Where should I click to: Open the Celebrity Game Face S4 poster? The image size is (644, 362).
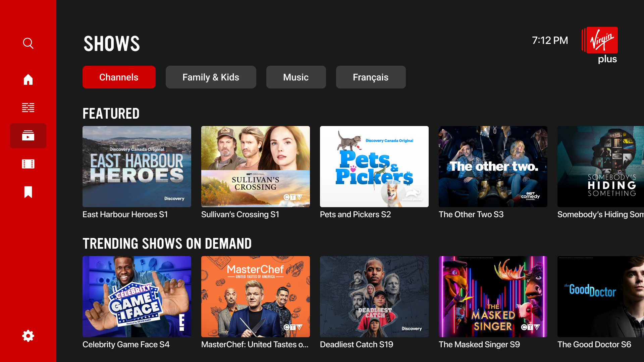[x=137, y=297]
